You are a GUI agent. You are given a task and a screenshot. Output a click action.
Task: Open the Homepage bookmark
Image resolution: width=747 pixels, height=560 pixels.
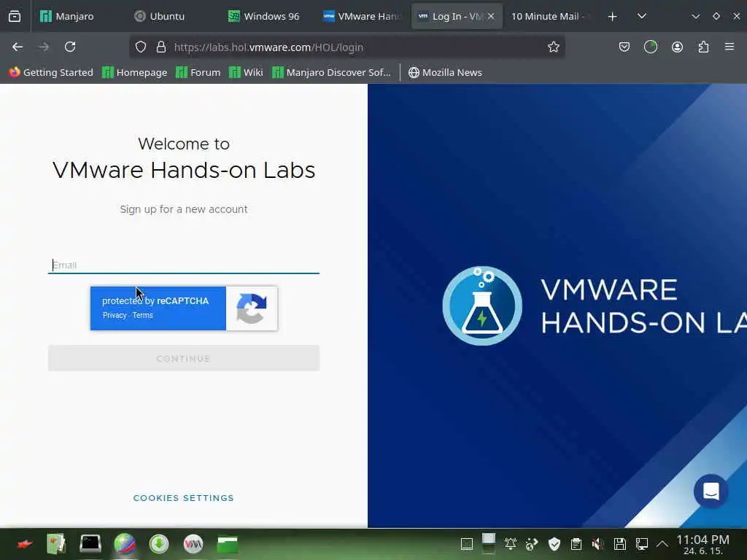coord(135,72)
